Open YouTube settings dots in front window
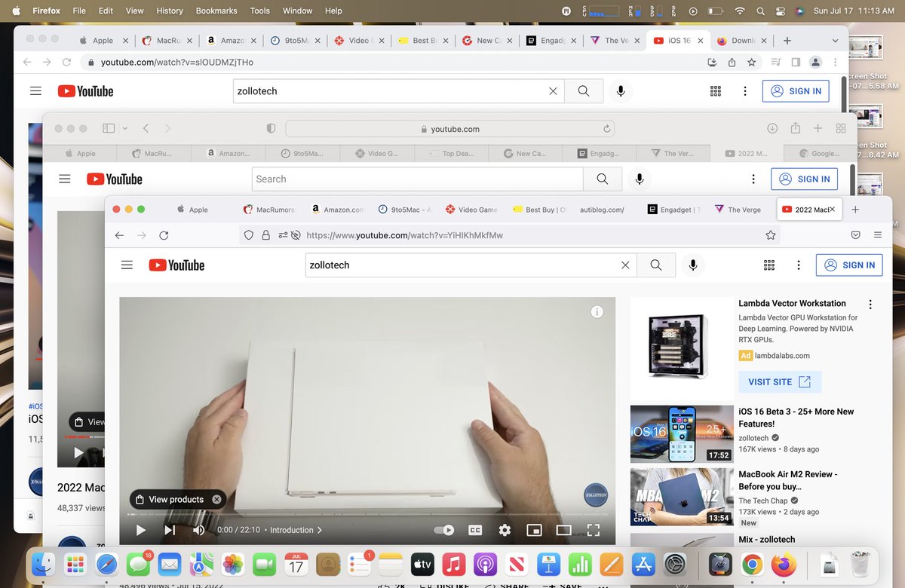 tap(799, 265)
